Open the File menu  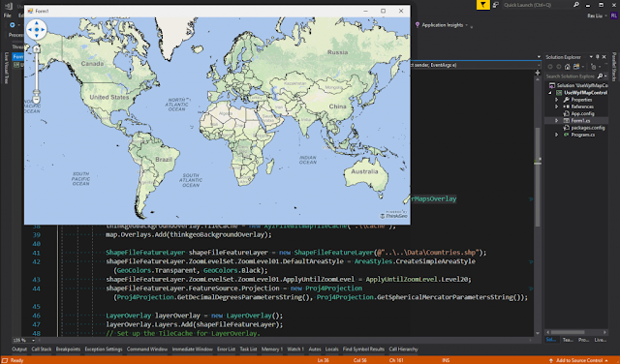pyautogui.click(x=7, y=15)
